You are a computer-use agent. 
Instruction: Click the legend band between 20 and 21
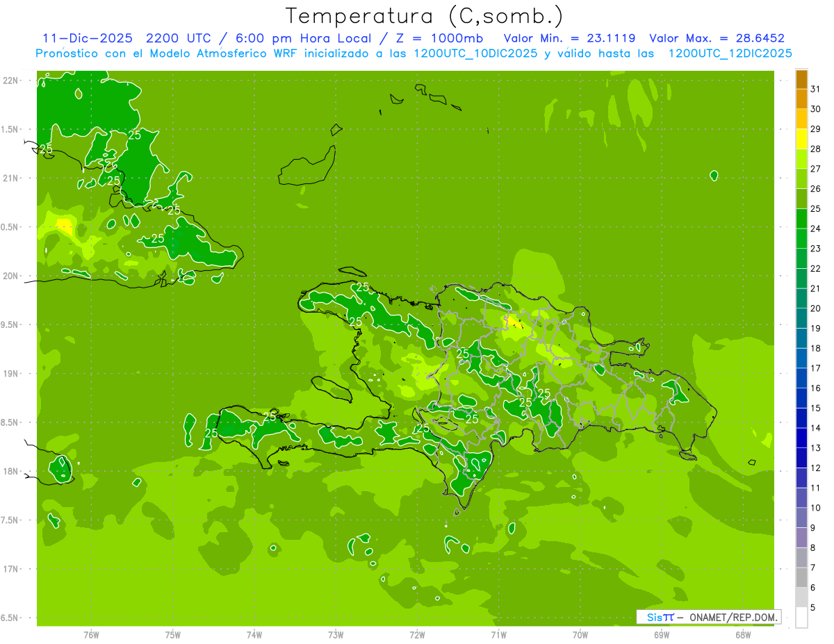coord(801,299)
